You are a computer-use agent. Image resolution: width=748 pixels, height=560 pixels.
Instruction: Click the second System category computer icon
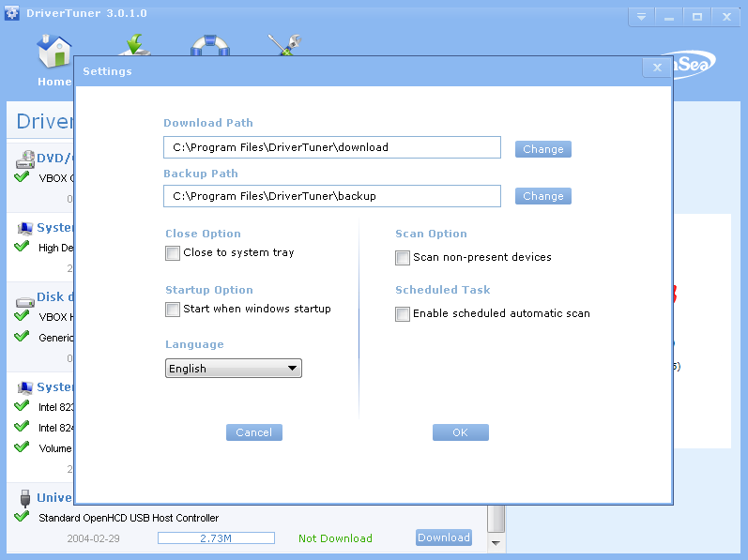tap(25, 387)
